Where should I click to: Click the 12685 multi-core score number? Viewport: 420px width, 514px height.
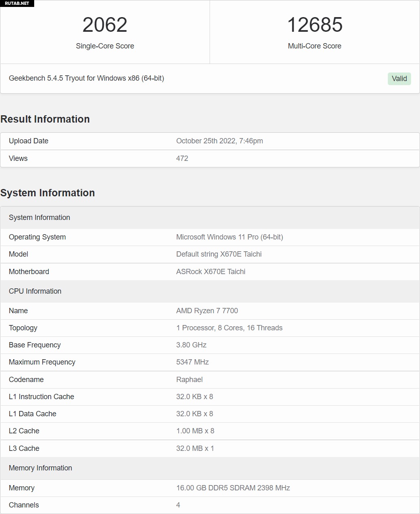click(315, 25)
